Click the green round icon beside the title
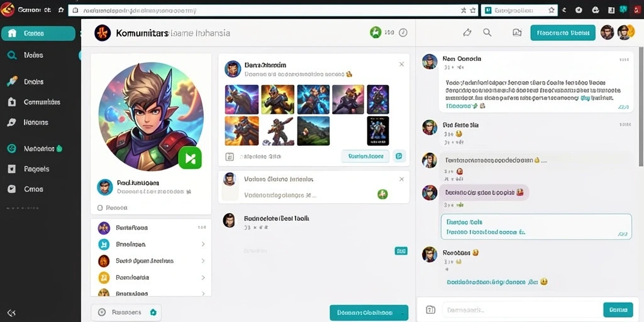 (375, 33)
